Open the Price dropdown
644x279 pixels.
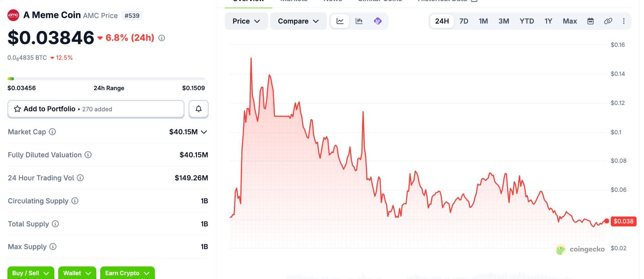(246, 21)
